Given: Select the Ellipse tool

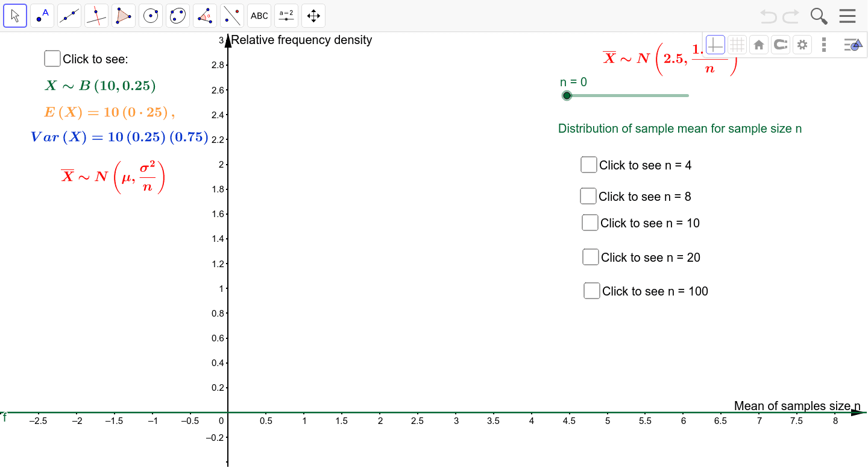Looking at the screenshot, I should 178,16.
